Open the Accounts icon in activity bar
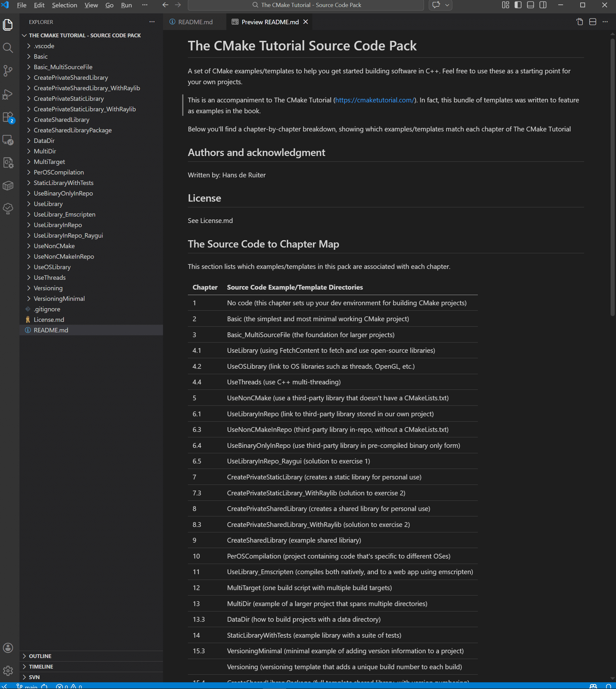Screen dimensions: 616x689 8,648
